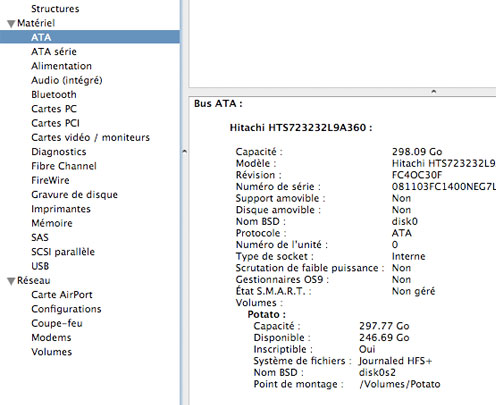The image size is (496, 405).
Task: Click the /Volumes/Potato mount point
Action: tap(400, 384)
